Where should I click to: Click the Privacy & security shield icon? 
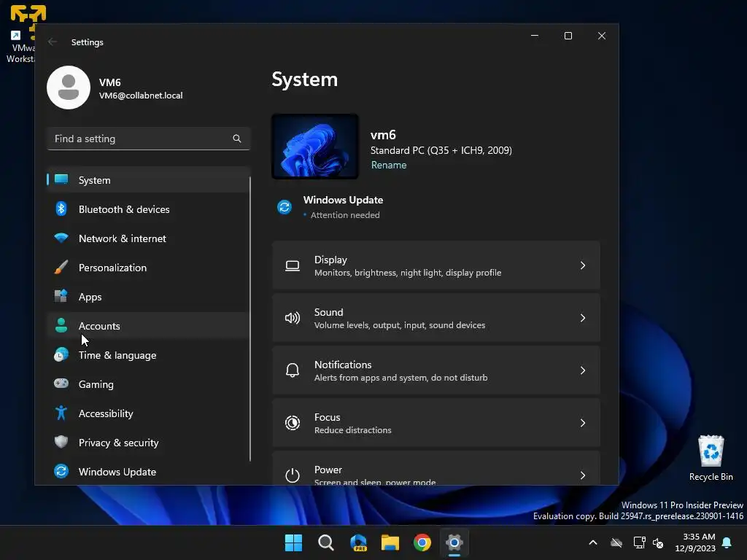61,442
